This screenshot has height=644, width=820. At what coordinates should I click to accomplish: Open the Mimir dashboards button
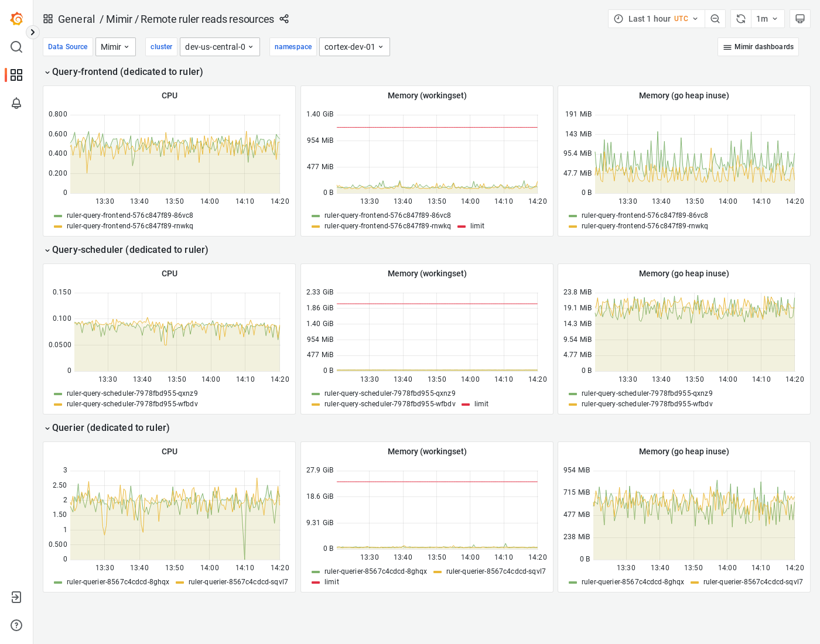click(x=758, y=46)
